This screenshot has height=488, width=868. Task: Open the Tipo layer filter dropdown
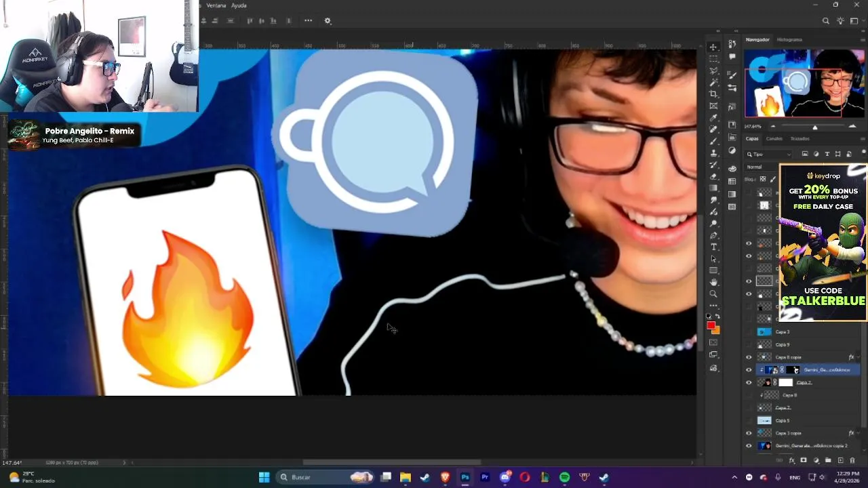(769, 154)
